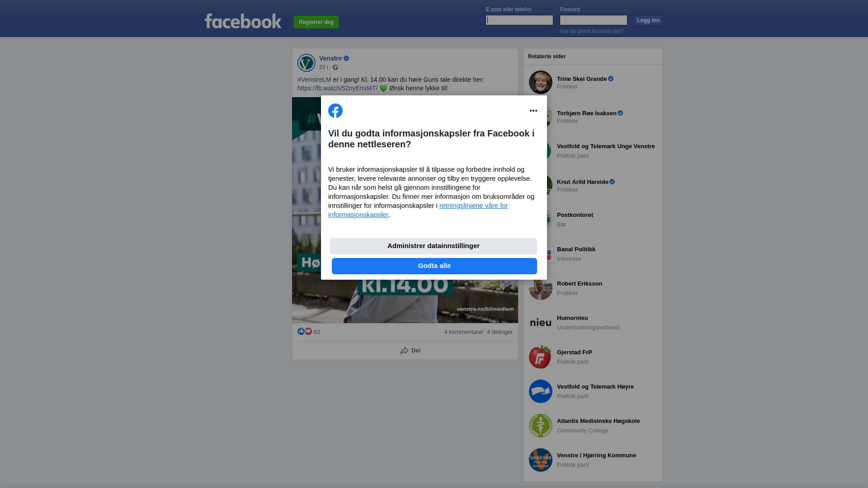Open the Gjerstad FrP apple logo
This screenshot has width=868, height=488.
541,357
